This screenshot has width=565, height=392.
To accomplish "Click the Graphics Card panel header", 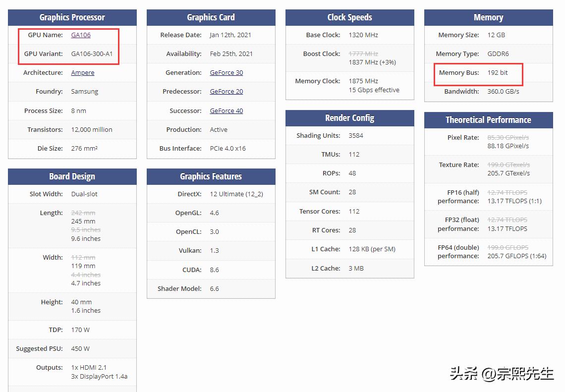I will tap(211, 17).
